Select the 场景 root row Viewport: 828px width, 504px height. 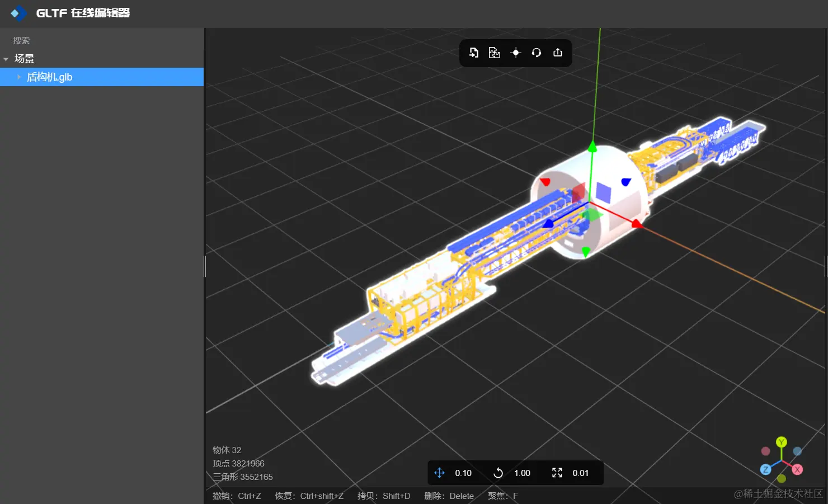(102, 59)
